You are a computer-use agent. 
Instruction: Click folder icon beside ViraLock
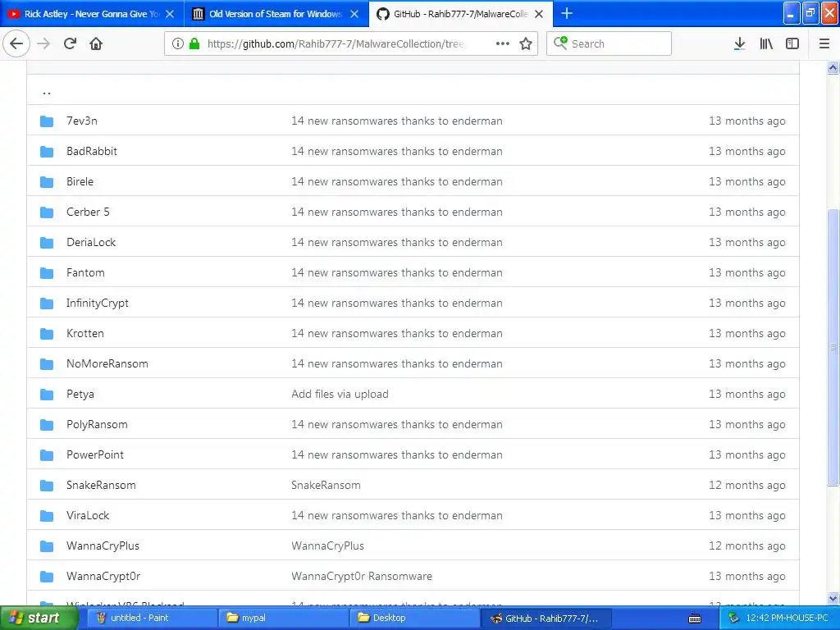point(47,516)
